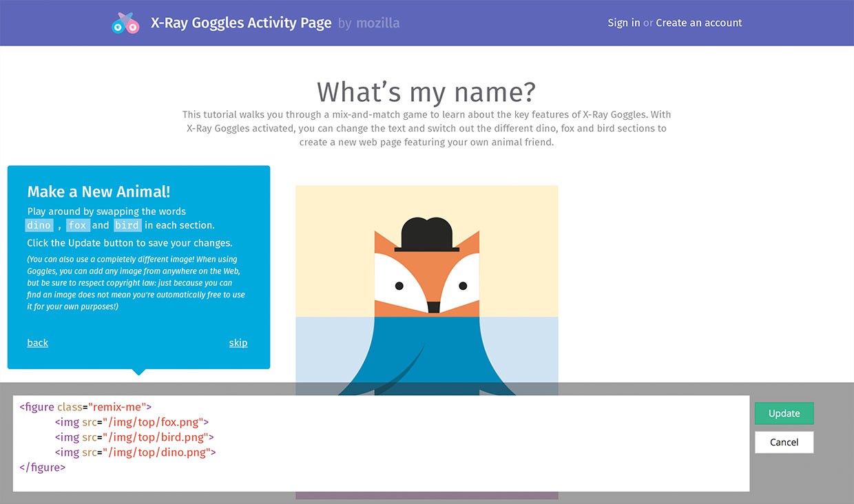
Task: Skip this tutorial step
Action: 238,342
